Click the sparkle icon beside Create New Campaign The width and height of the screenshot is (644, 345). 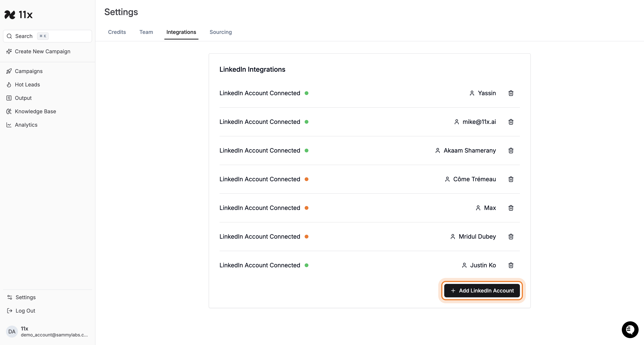click(x=9, y=51)
